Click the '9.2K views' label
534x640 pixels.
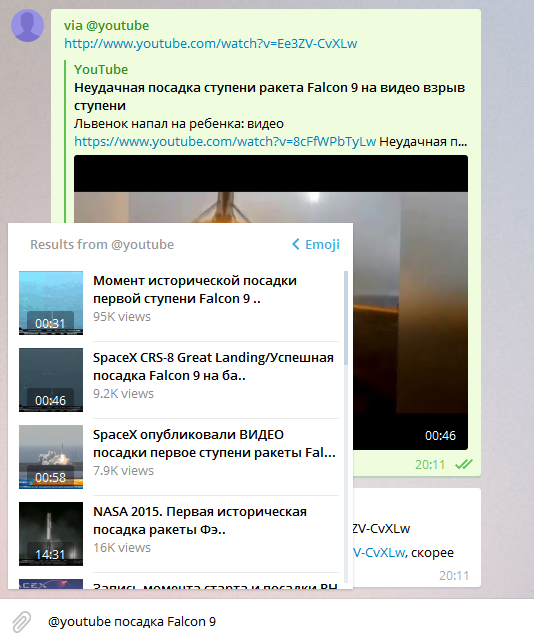pyautogui.click(x=123, y=393)
